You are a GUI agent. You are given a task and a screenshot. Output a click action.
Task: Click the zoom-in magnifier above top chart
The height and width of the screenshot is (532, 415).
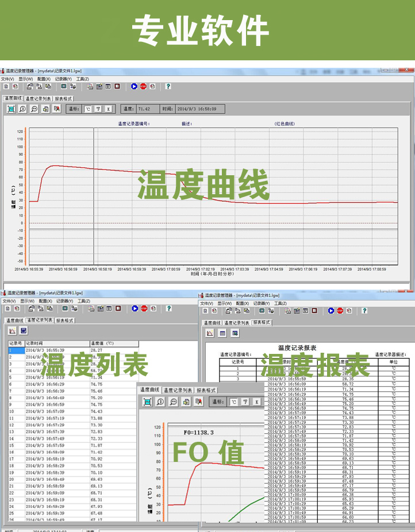tap(22, 109)
